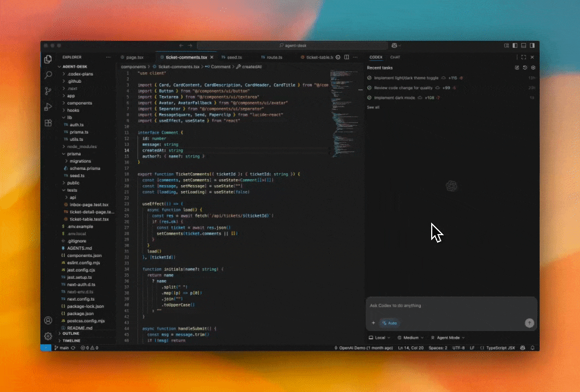Select the page.tsx editor tab
The width and height of the screenshot is (580, 392).
(x=134, y=57)
